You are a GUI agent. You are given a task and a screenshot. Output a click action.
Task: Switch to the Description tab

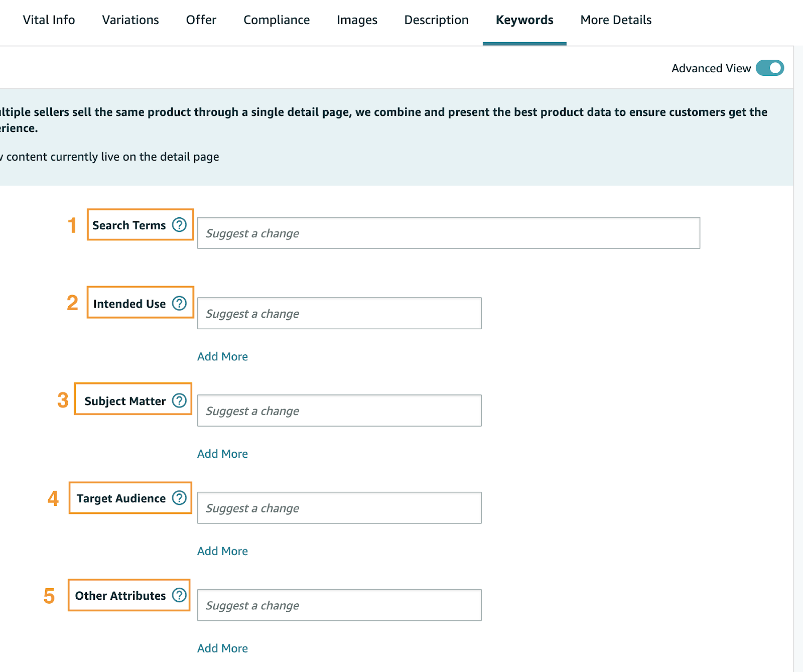[x=436, y=20]
